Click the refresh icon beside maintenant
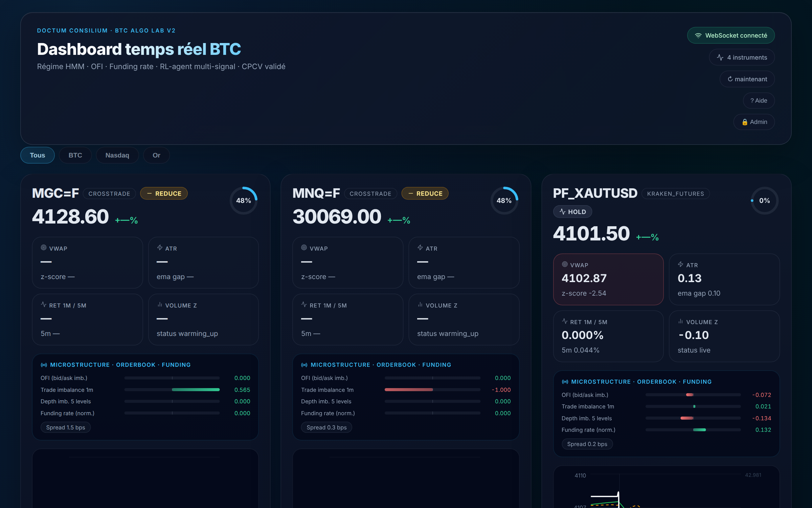This screenshot has height=508, width=812. click(730, 79)
